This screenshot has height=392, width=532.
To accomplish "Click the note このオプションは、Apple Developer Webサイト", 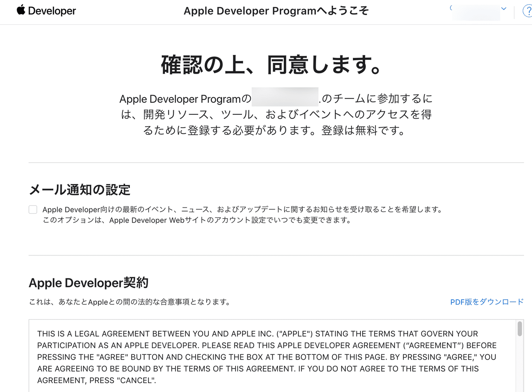I will pyautogui.click(x=197, y=220).
